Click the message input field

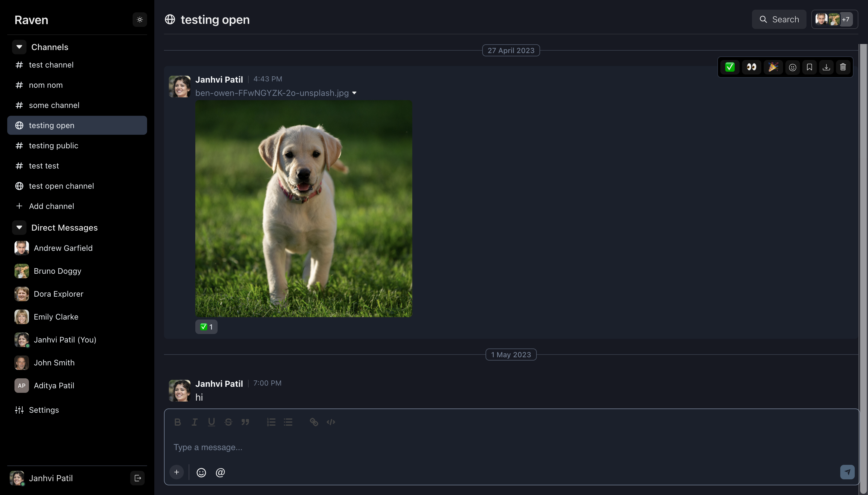[x=511, y=447]
